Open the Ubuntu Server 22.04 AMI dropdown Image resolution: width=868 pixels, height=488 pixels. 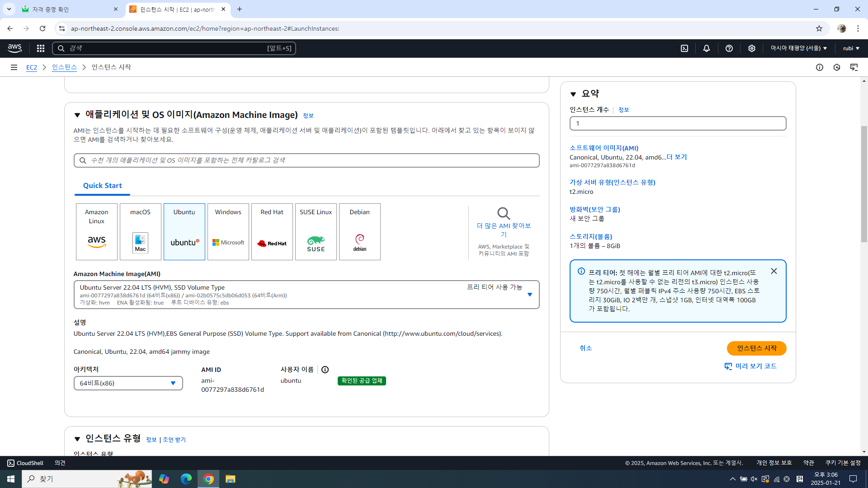coord(307,295)
